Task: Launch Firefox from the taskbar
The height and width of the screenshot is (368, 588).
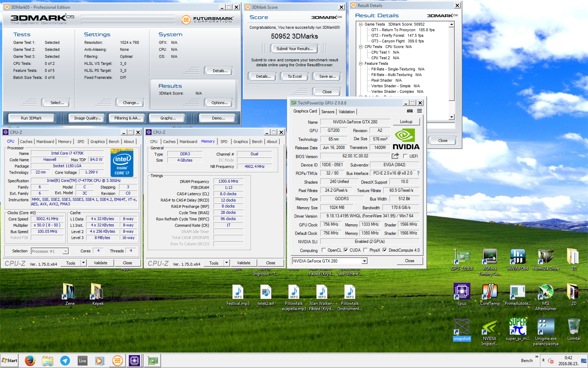Action: click(x=30, y=360)
